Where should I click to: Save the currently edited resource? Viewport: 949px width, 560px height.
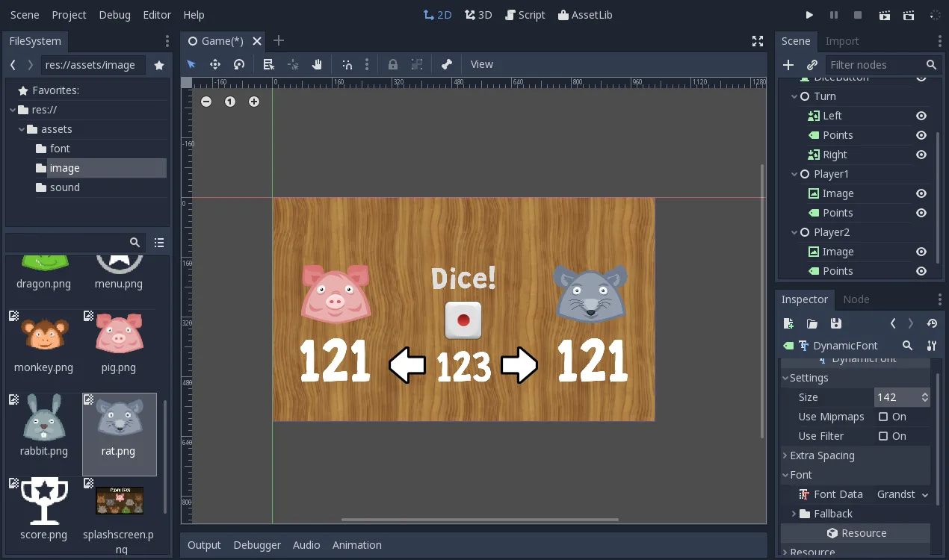pos(836,323)
